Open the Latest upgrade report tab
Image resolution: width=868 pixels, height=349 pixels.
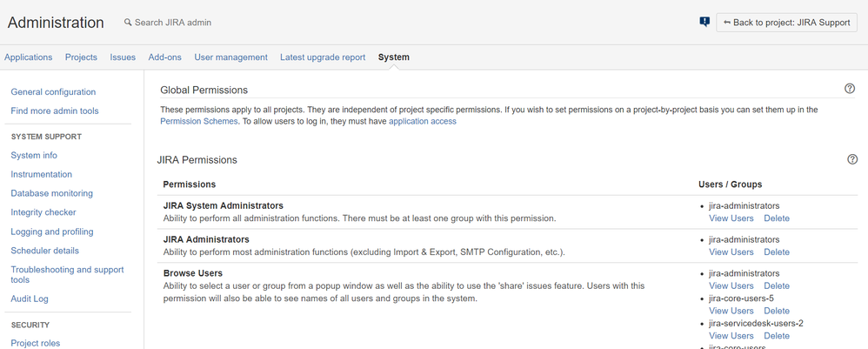coord(323,57)
